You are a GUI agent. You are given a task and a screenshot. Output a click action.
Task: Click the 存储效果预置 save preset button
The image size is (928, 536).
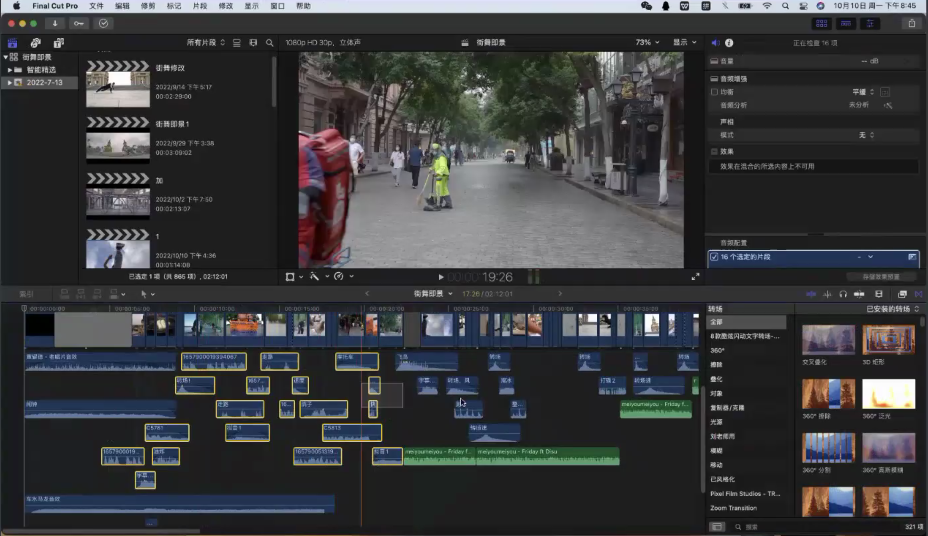coord(881,277)
